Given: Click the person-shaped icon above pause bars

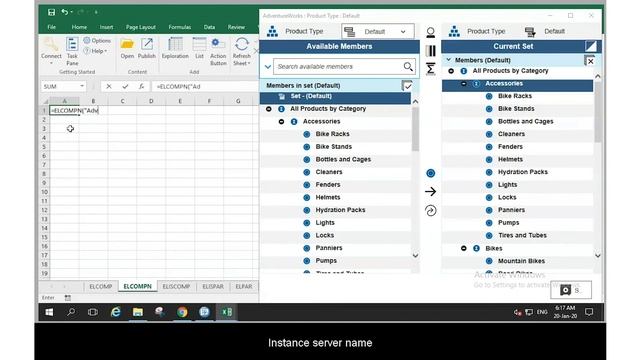Looking at the screenshot, I should [430, 32].
